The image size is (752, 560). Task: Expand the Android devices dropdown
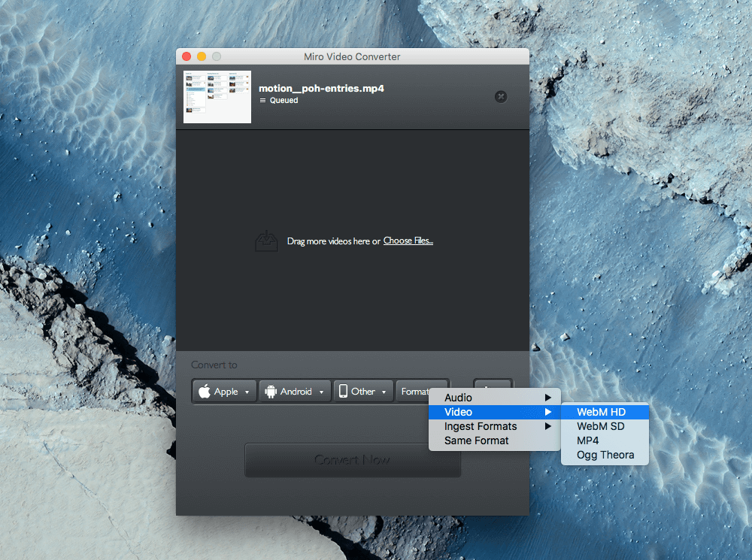321,392
